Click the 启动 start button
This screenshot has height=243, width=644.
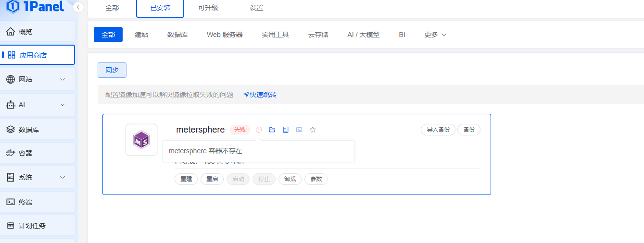(x=238, y=179)
